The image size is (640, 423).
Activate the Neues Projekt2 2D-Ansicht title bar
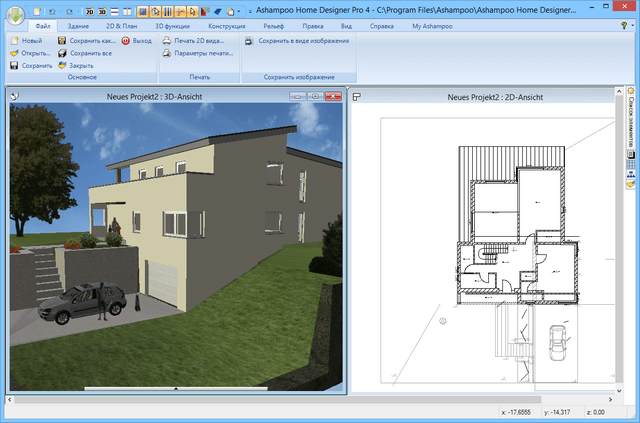click(480, 96)
